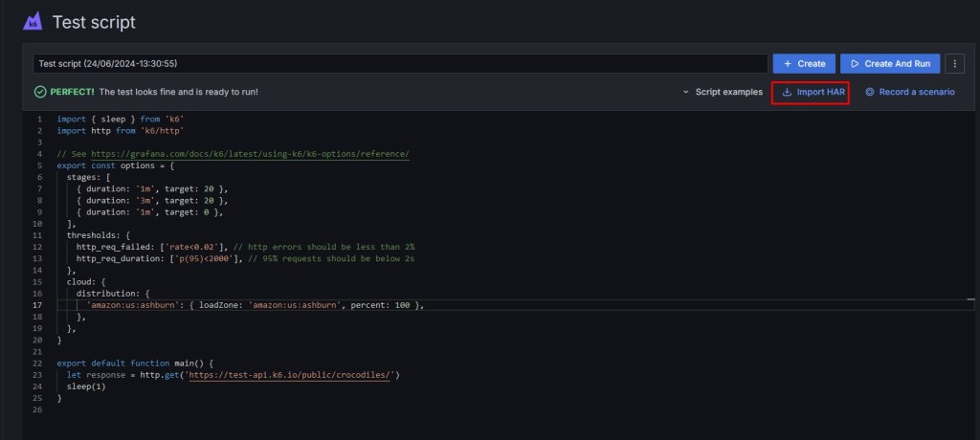Click the green checkmark status icon
980x440 pixels.
(x=40, y=92)
